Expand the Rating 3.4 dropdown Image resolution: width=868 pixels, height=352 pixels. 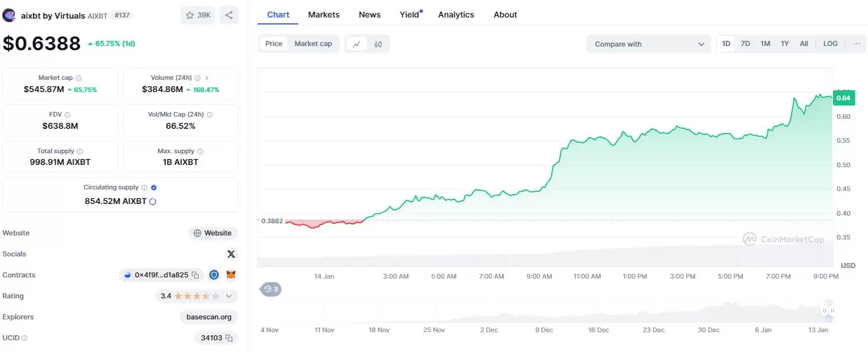pyautogui.click(x=228, y=296)
